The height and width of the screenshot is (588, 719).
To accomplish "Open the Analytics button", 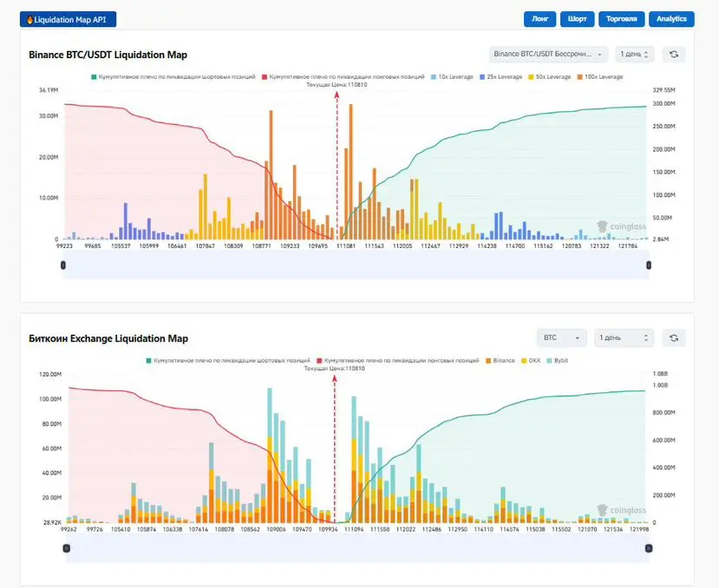I will (671, 19).
